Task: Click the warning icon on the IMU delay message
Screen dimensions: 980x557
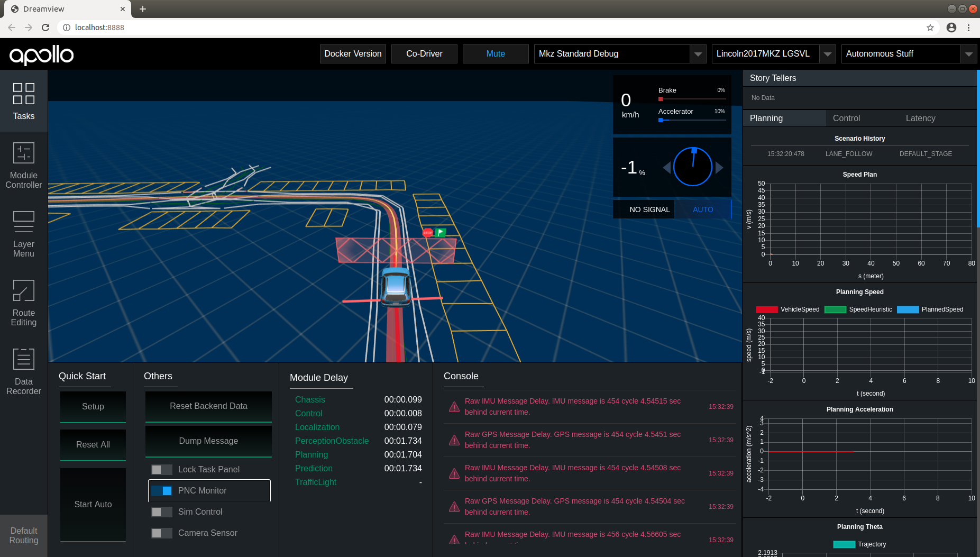Action: (x=454, y=407)
